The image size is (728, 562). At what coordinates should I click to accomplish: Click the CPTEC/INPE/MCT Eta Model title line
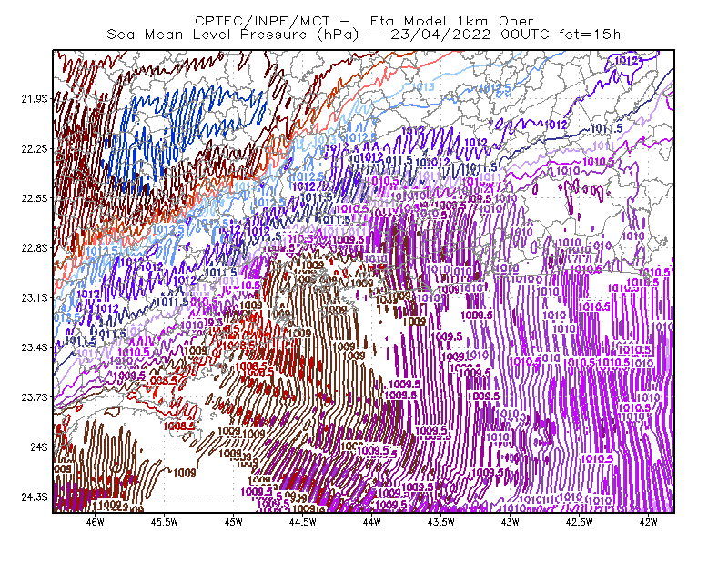(364, 21)
